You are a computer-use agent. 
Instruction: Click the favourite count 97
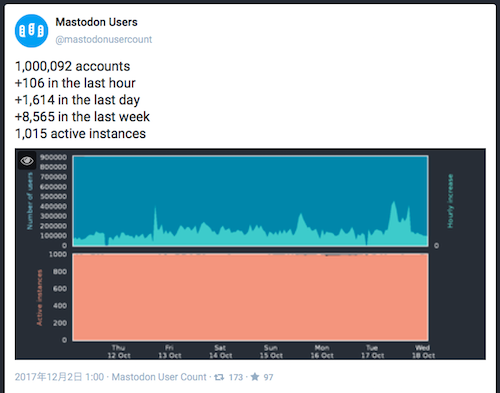(268, 377)
